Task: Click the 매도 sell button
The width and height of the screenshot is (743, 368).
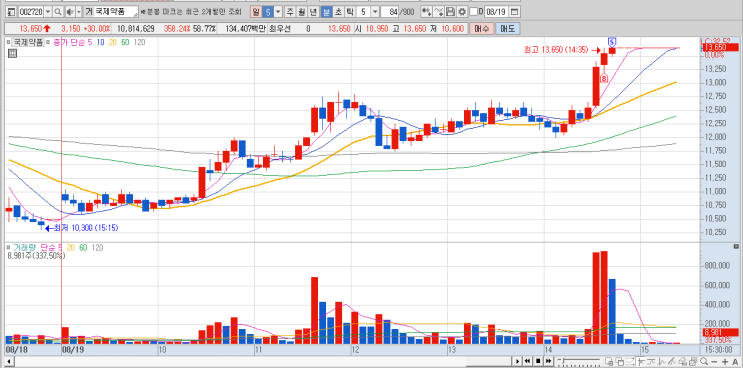Action: pyautogui.click(x=507, y=29)
